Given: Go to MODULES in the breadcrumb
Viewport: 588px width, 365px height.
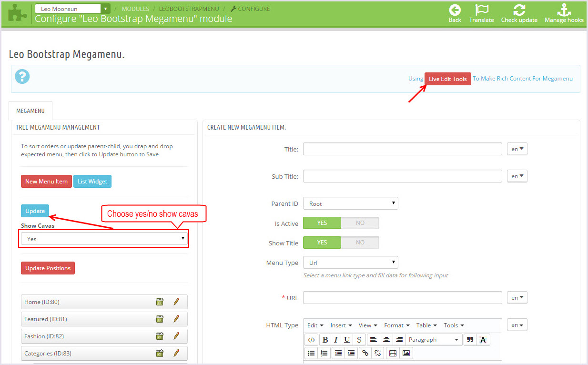Looking at the screenshot, I should (135, 9).
